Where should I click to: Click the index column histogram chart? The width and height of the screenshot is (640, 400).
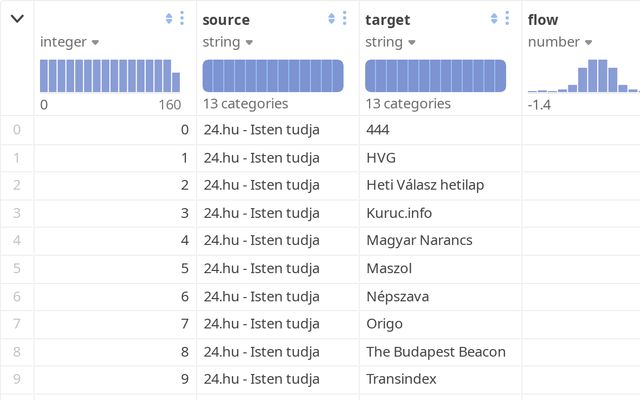(110, 76)
